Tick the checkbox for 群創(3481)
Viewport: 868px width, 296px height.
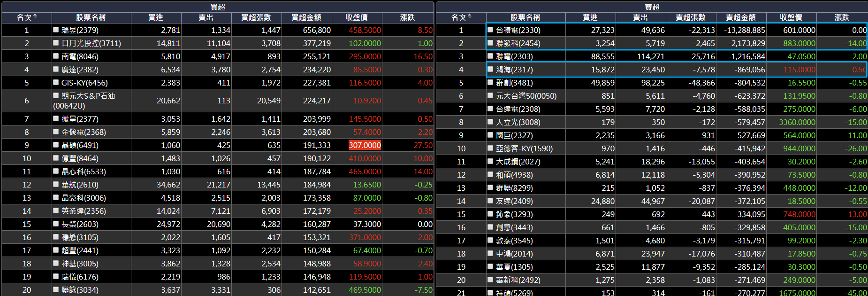point(490,82)
